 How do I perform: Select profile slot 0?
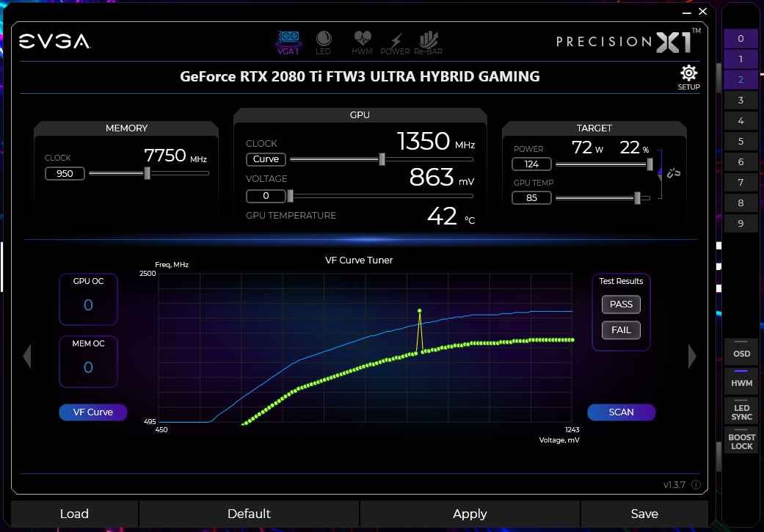(741, 38)
